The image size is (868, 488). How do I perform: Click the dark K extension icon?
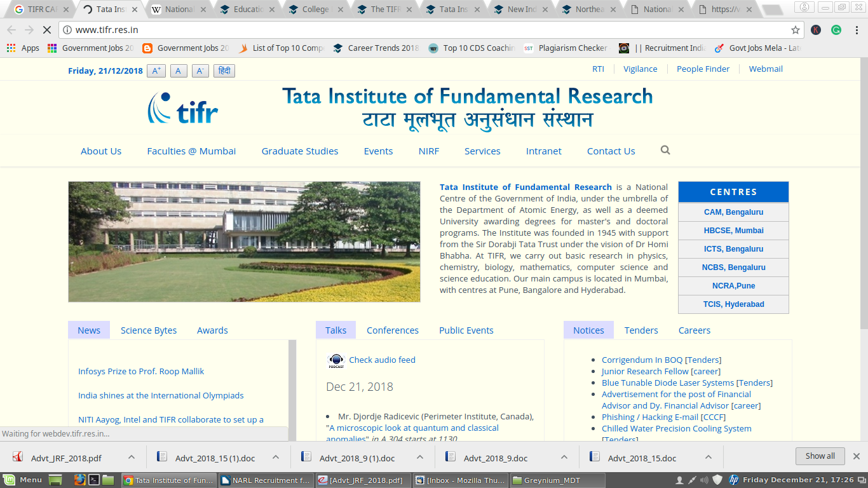pyautogui.click(x=816, y=30)
